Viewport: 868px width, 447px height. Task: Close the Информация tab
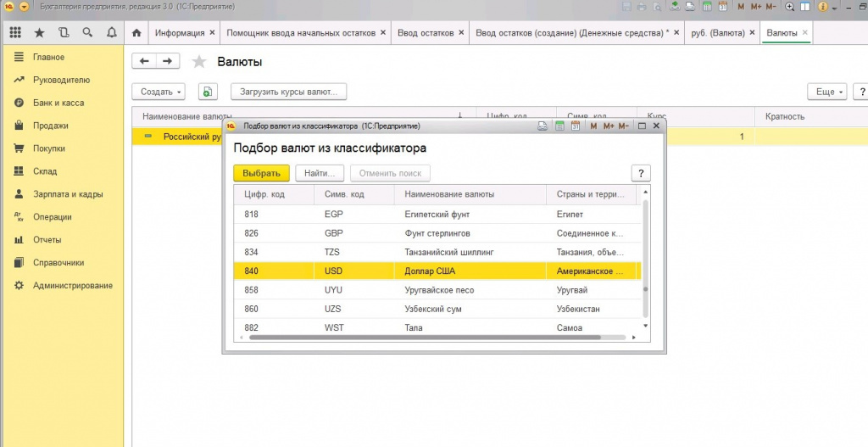point(212,33)
